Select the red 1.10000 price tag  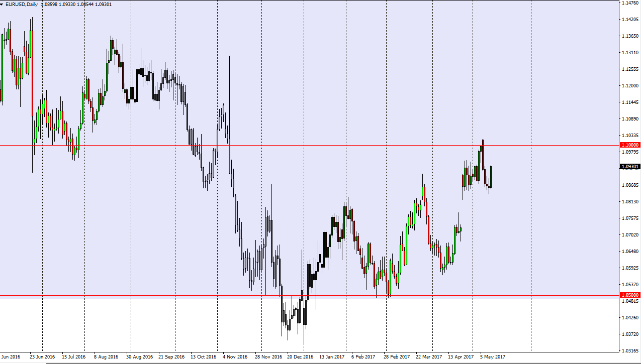629,145
